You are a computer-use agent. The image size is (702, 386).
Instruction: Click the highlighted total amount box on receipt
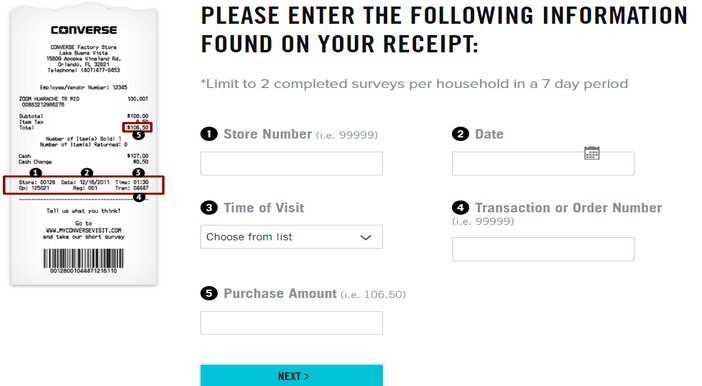[x=137, y=127]
